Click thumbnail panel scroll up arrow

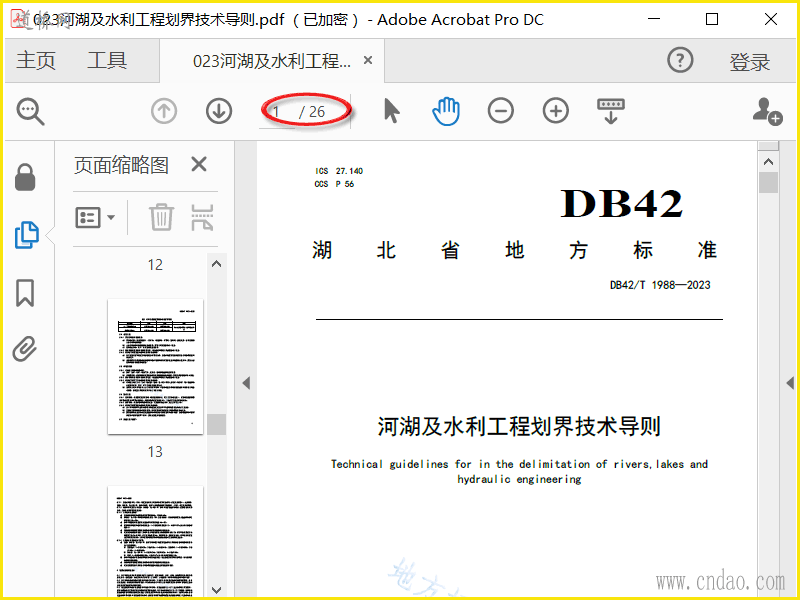pos(216,264)
